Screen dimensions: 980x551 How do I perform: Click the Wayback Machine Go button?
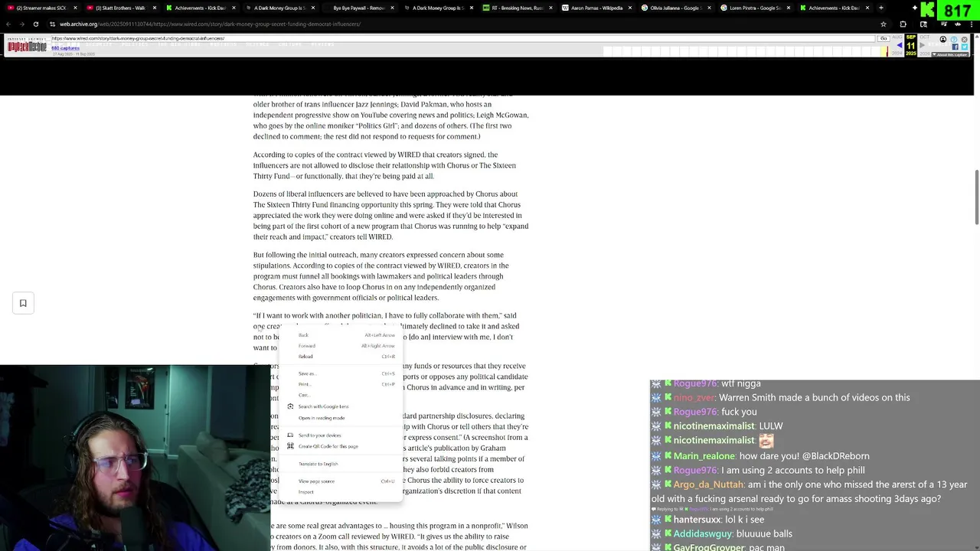(x=883, y=38)
